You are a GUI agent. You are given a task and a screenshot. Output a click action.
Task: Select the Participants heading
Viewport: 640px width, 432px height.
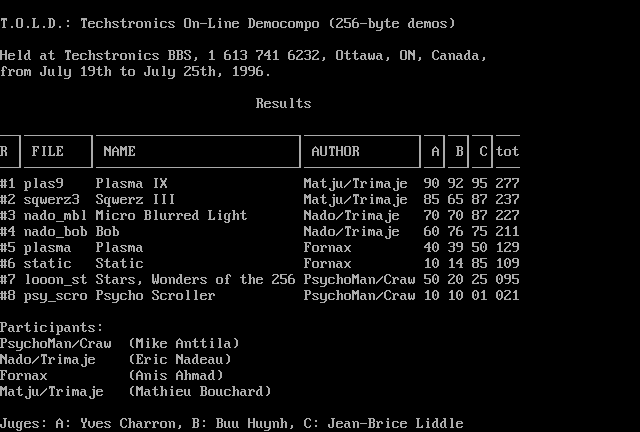pos(51,328)
